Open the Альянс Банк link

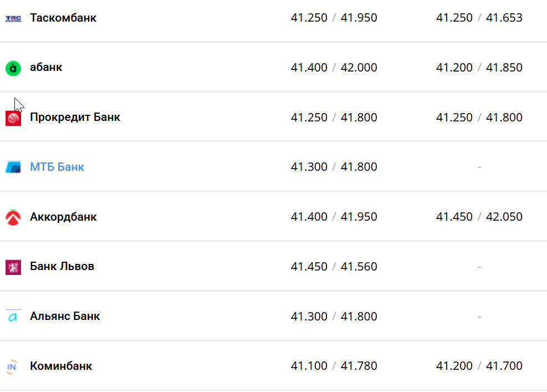tap(65, 317)
